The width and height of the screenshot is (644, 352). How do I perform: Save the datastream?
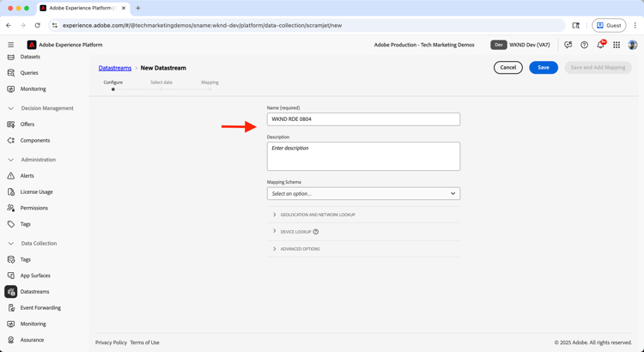click(x=544, y=67)
